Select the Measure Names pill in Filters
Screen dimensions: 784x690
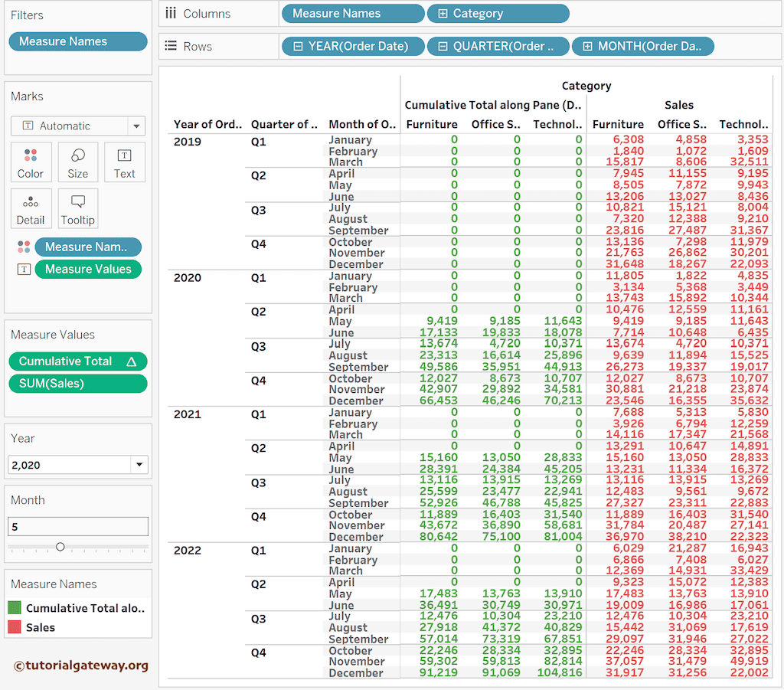tap(77, 41)
